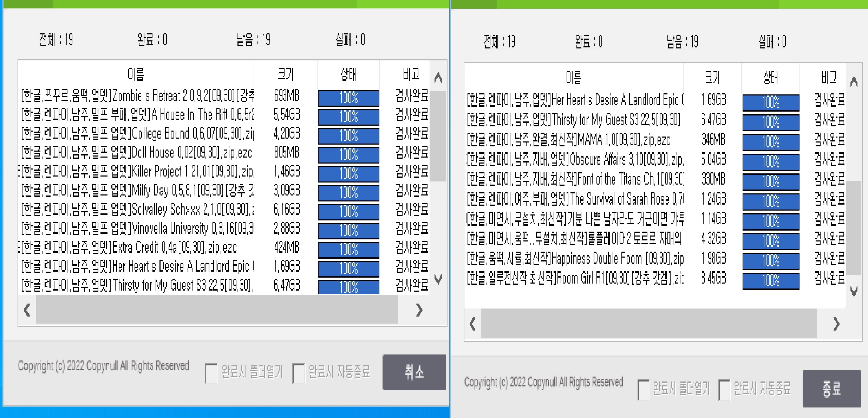868x418 pixels.
Task: Click down arrow of right list scrollbar
Action: coord(854,291)
